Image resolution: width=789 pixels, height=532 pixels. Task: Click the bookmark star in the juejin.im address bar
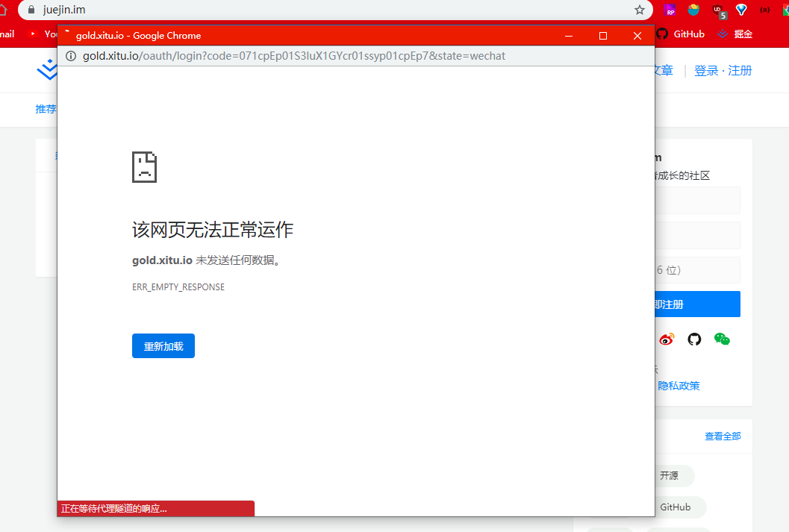(640, 10)
